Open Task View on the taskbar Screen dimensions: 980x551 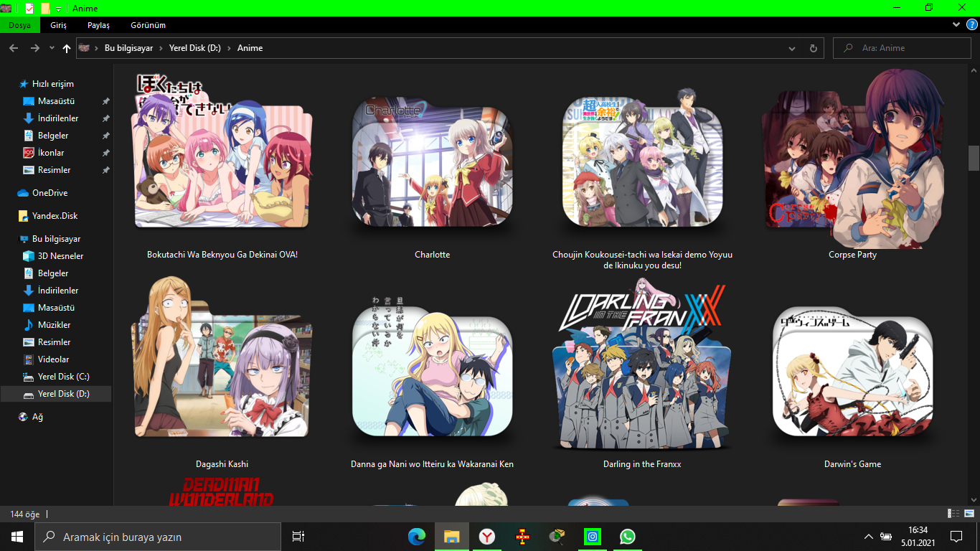point(298,537)
